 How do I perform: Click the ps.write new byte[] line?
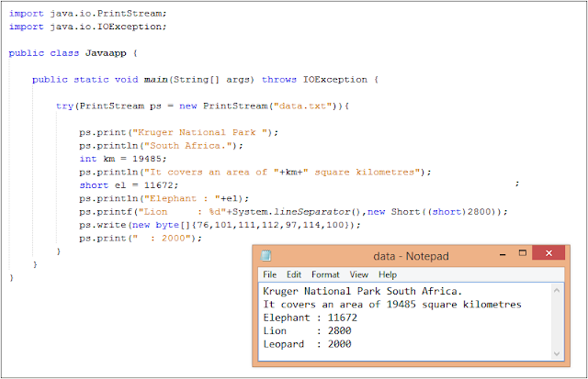(x=220, y=225)
